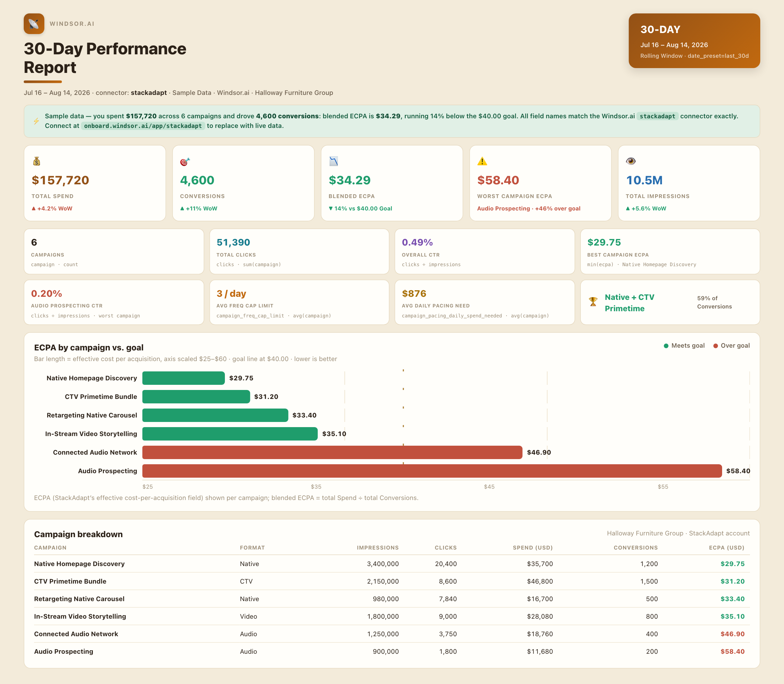Click the 7,840 clicks cell

point(448,599)
